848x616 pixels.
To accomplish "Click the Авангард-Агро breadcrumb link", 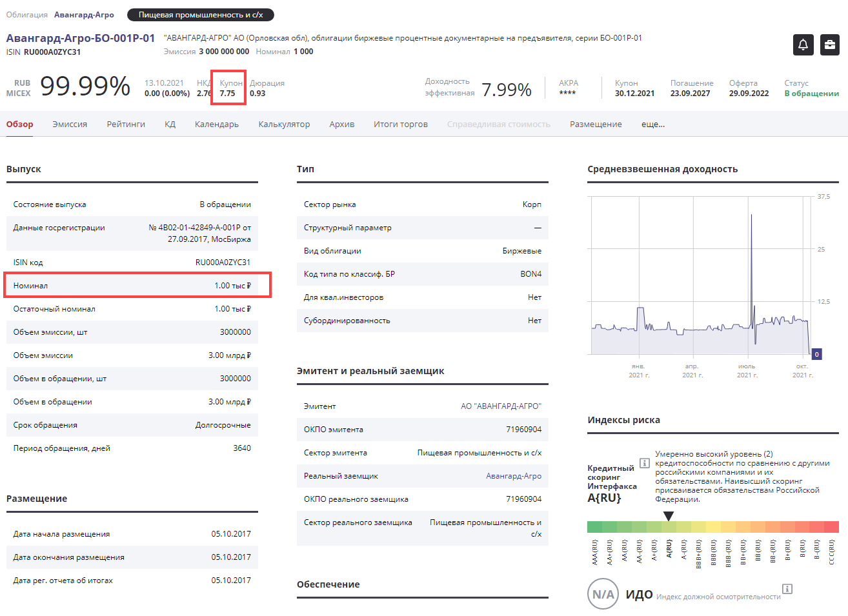I will tap(84, 15).
